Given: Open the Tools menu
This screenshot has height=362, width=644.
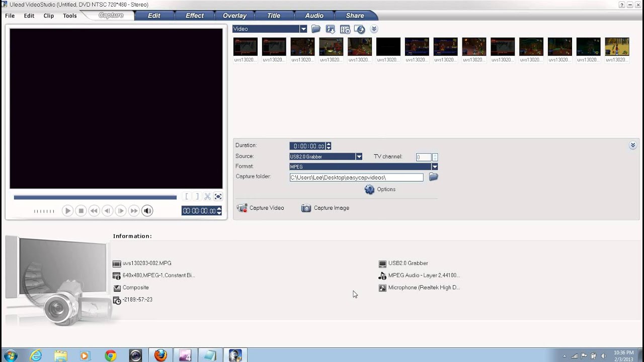Looking at the screenshot, I should 70,16.
